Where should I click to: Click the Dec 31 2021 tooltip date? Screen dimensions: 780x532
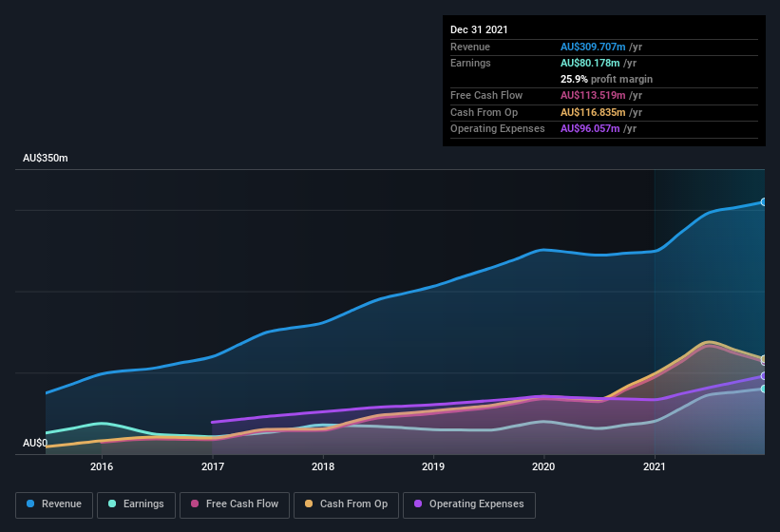pos(479,29)
